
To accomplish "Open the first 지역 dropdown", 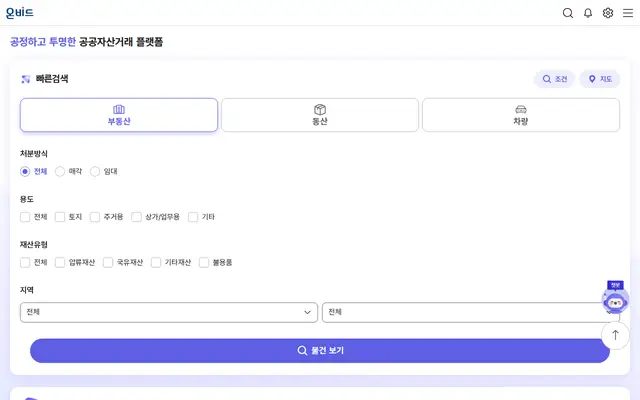I will [x=169, y=313].
